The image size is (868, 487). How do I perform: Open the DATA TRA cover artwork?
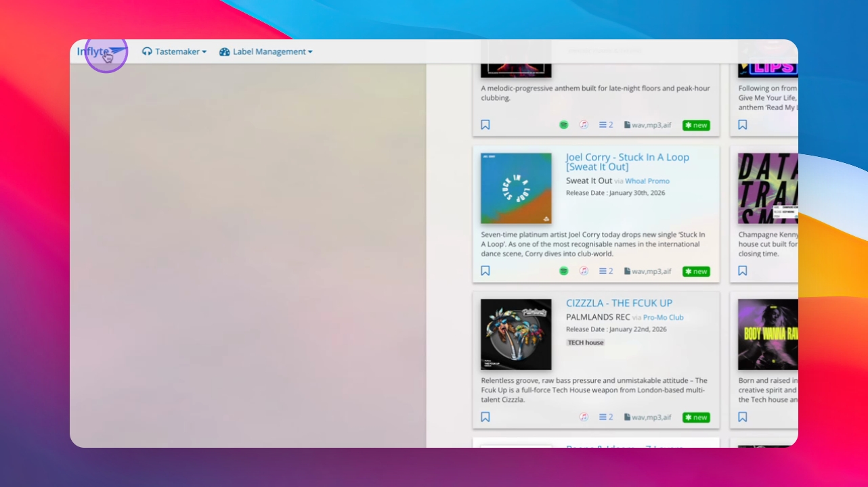pyautogui.click(x=768, y=188)
